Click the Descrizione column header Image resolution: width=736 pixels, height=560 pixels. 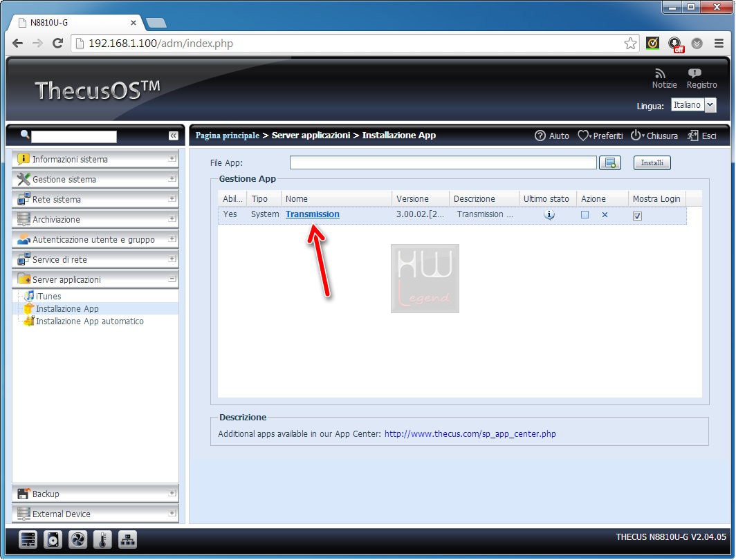[x=484, y=199]
